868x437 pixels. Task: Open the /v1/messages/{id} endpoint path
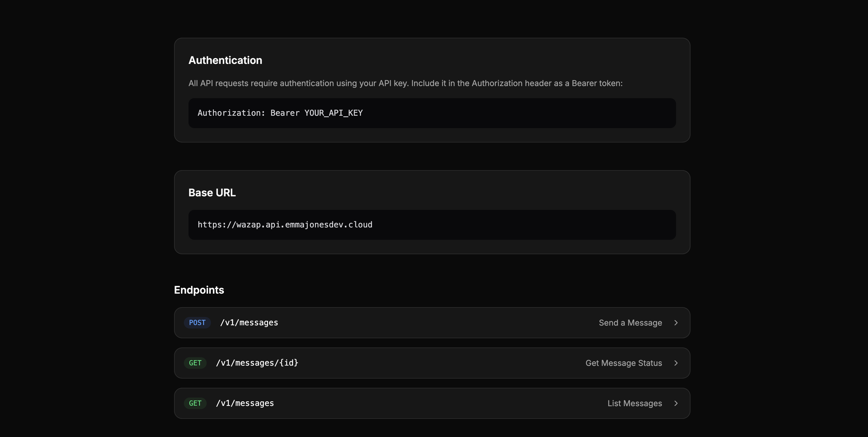coord(257,363)
